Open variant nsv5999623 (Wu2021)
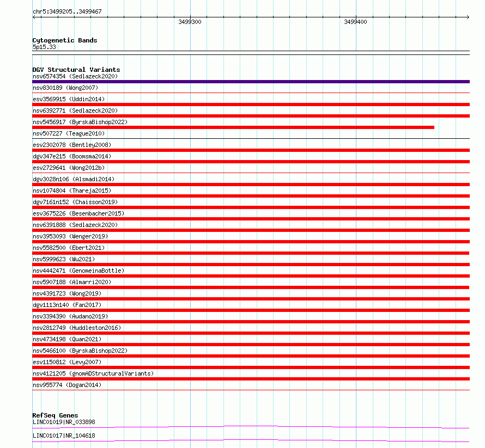Screen dimensions: 485x448 (64, 259)
